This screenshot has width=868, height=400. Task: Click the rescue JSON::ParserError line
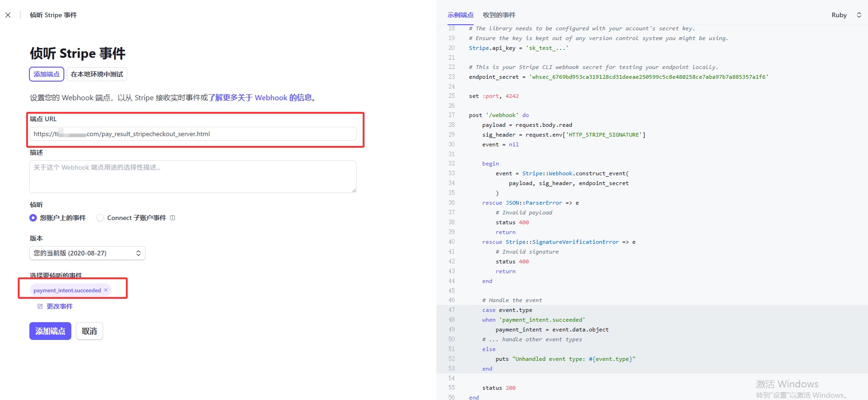point(530,203)
